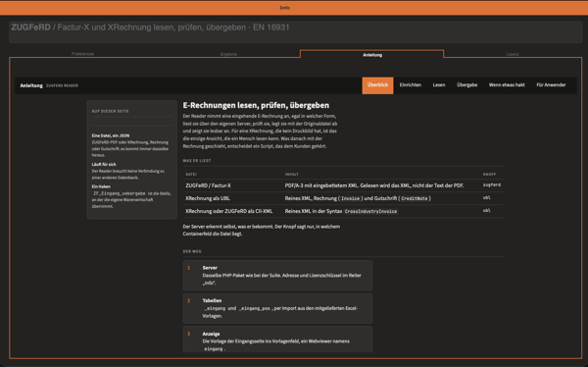Navigate to the Übergabe section
The width and height of the screenshot is (588, 367).
click(466, 85)
